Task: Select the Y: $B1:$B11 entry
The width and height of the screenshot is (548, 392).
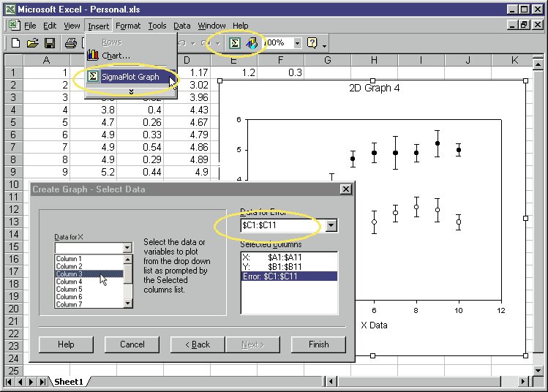Action: pyautogui.click(x=289, y=267)
